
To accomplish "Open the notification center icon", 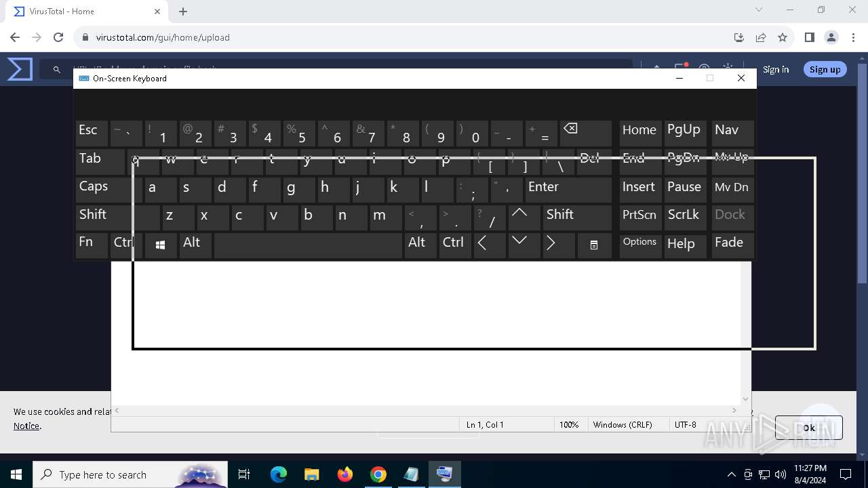I will 846,474.
